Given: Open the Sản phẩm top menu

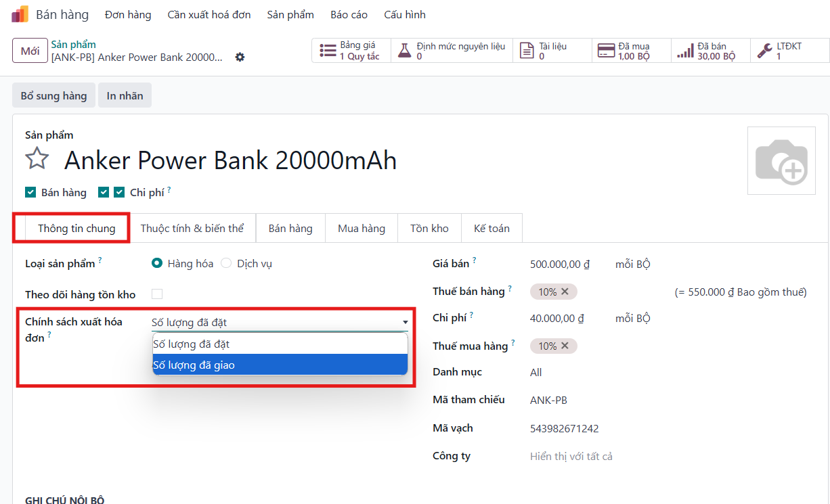Looking at the screenshot, I should tap(290, 14).
